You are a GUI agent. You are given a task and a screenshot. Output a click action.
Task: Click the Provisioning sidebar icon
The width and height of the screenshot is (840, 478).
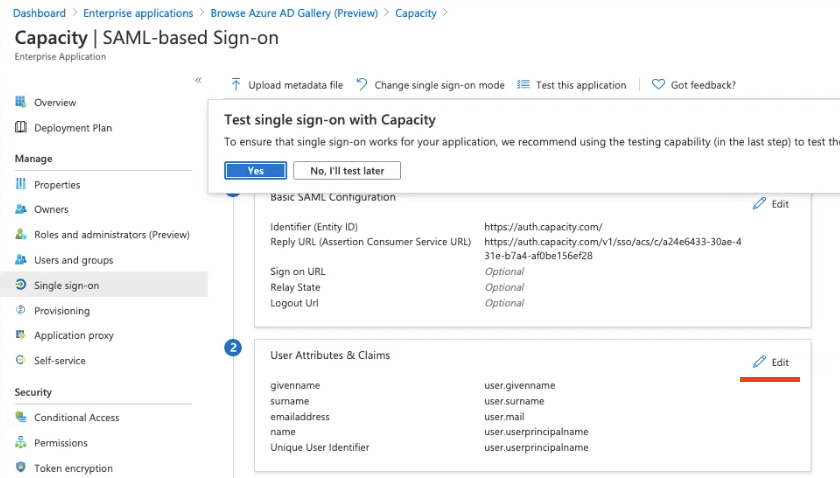pyautogui.click(x=21, y=311)
